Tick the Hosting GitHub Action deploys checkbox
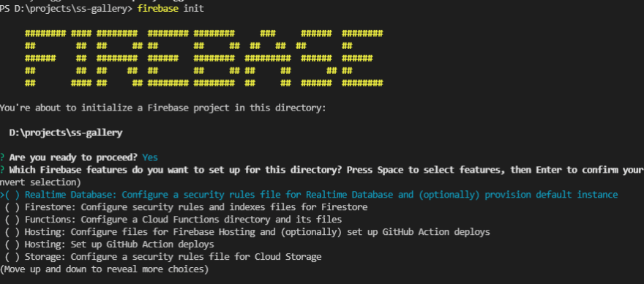 12,244
